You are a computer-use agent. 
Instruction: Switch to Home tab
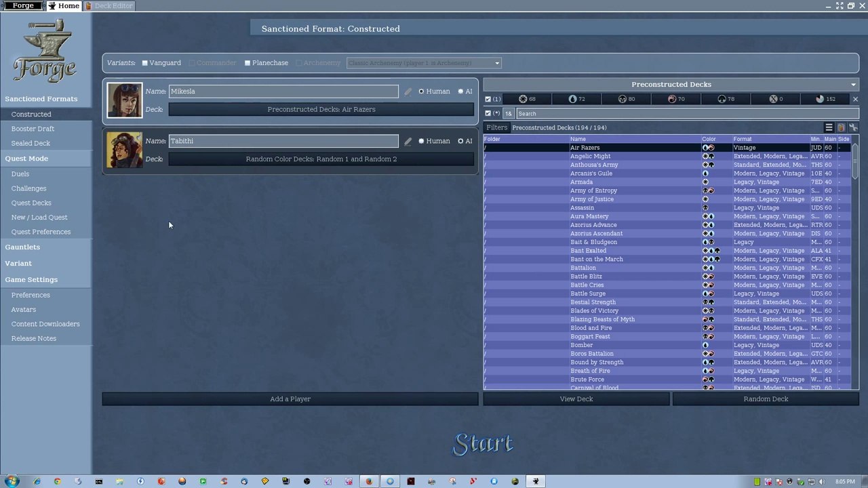[x=63, y=5]
